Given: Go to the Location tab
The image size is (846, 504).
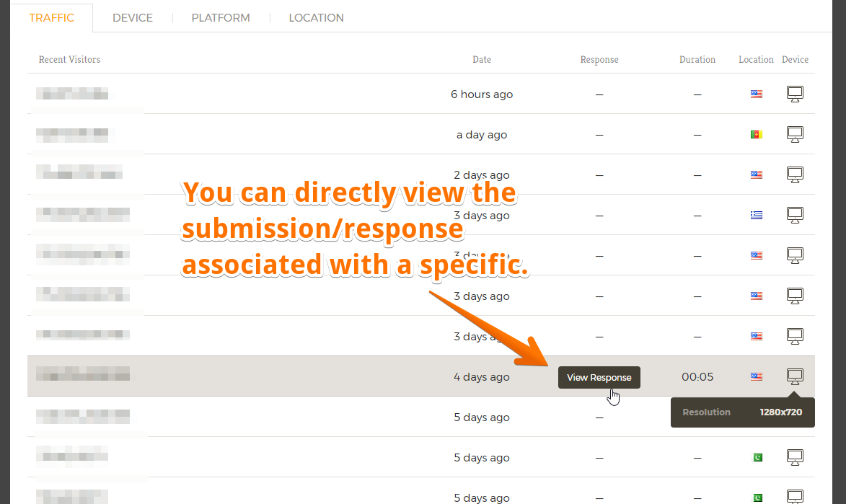Looking at the screenshot, I should point(316,18).
